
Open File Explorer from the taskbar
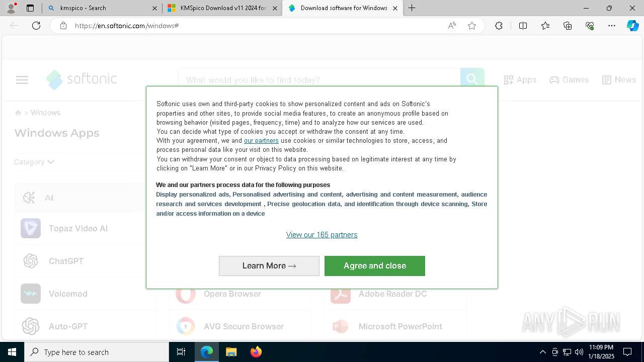[x=231, y=352]
